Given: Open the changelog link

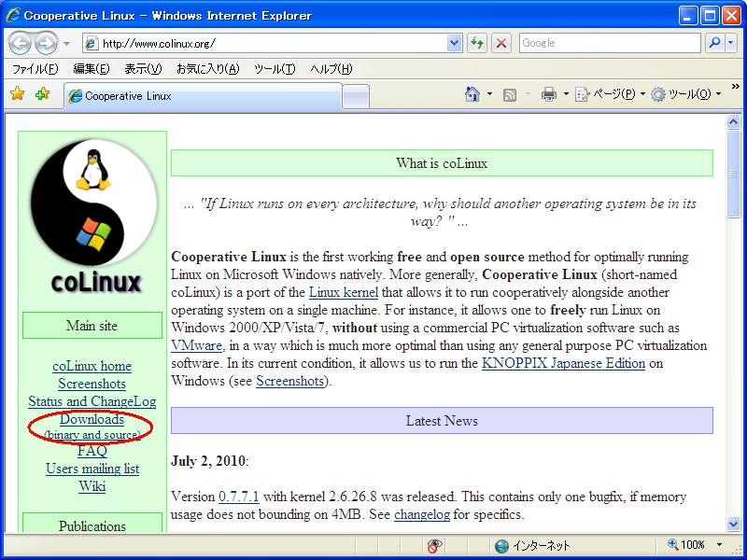Looking at the screenshot, I should (x=422, y=514).
